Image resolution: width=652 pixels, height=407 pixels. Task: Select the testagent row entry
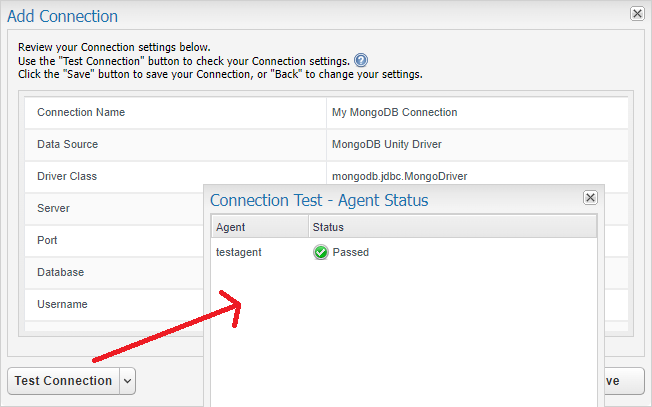point(239,252)
